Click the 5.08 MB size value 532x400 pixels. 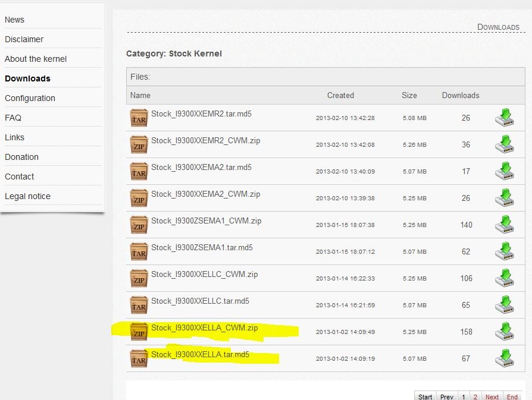tap(415, 118)
